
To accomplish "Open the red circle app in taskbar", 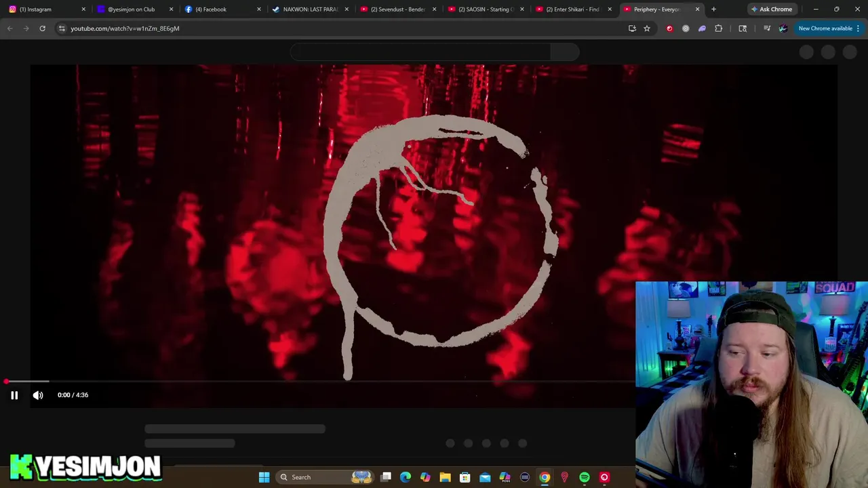I will click(x=604, y=477).
